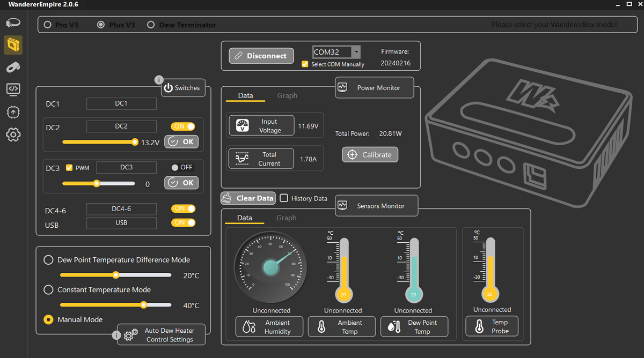644x358 pixels.
Task: Click the DC2 voltage slider handle
Action: pos(135,142)
